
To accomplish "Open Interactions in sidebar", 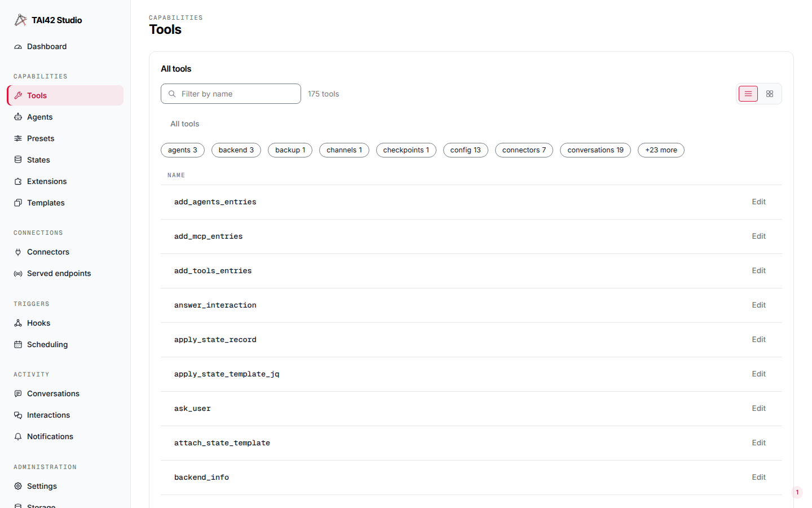I will pyautogui.click(x=65, y=415).
